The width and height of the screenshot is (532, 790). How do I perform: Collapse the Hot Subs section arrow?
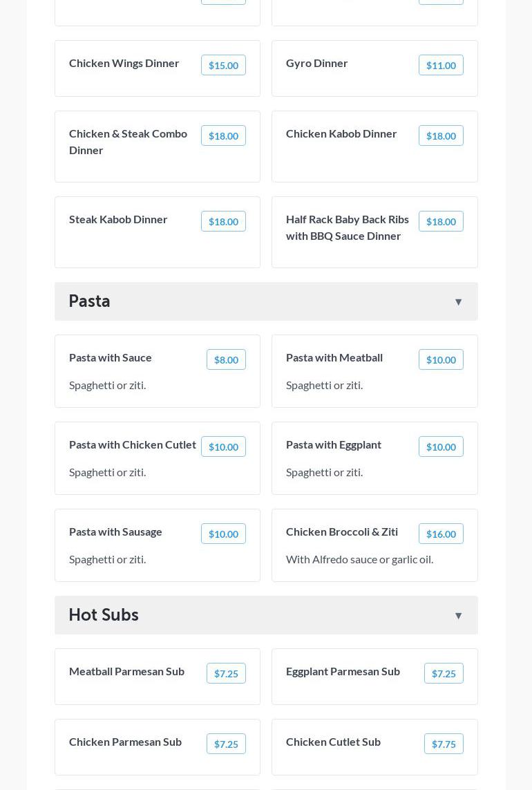click(458, 616)
